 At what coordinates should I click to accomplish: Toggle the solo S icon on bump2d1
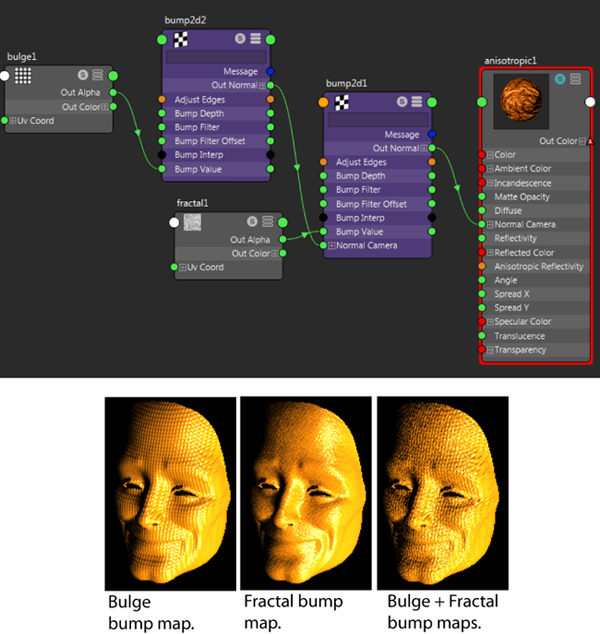tap(402, 101)
